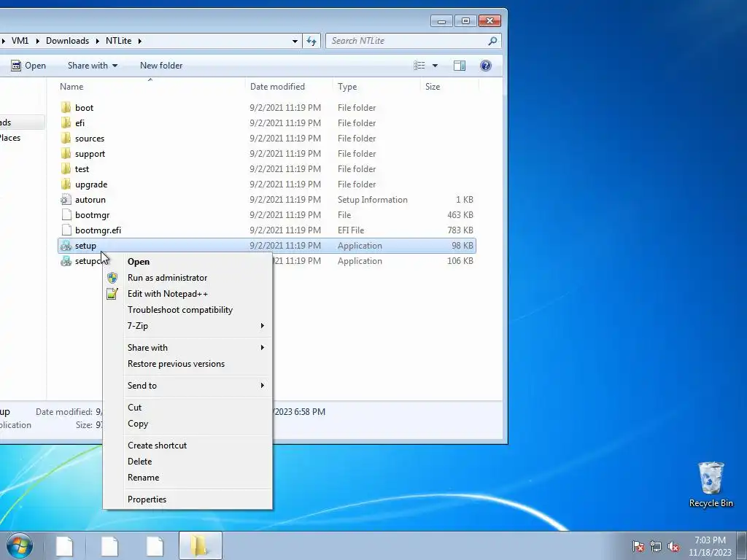The height and width of the screenshot is (560, 747).
Task: Click the clock showing 7:03 PM
Action: tap(710, 540)
